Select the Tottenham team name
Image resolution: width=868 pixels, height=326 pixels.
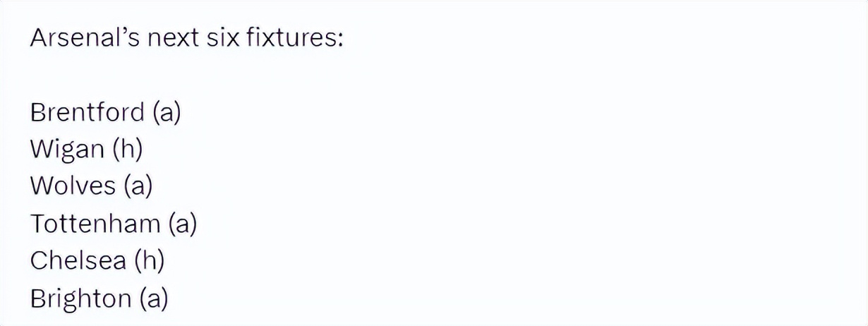pyautogui.click(x=95, y=224)
